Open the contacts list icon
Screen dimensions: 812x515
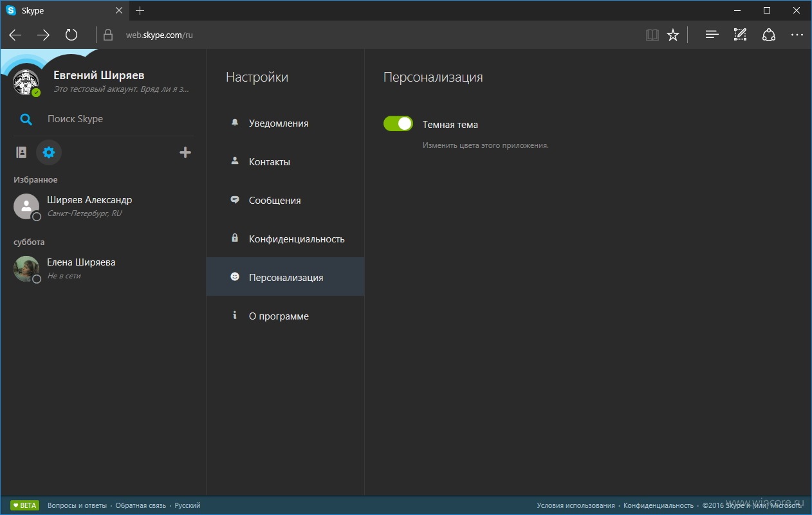(21, 152)
